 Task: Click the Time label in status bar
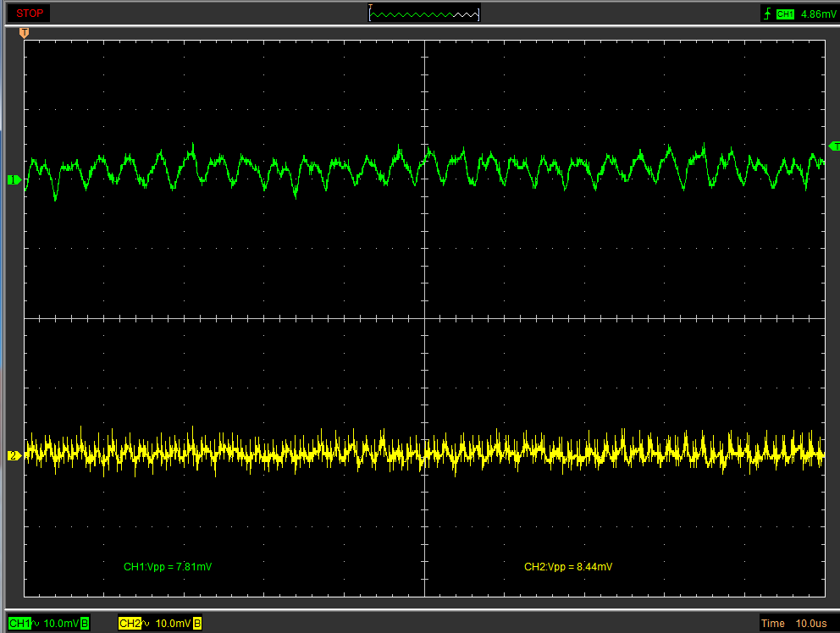(772, 624)
